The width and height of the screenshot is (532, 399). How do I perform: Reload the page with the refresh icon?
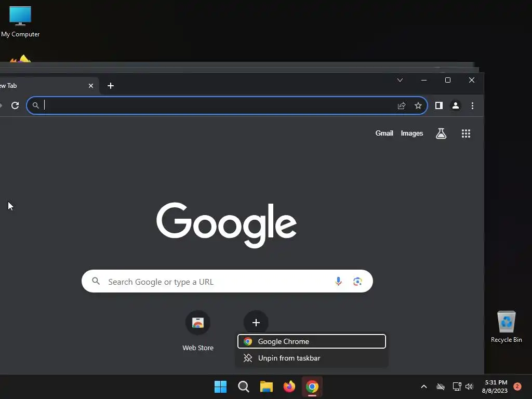(15, 105)
